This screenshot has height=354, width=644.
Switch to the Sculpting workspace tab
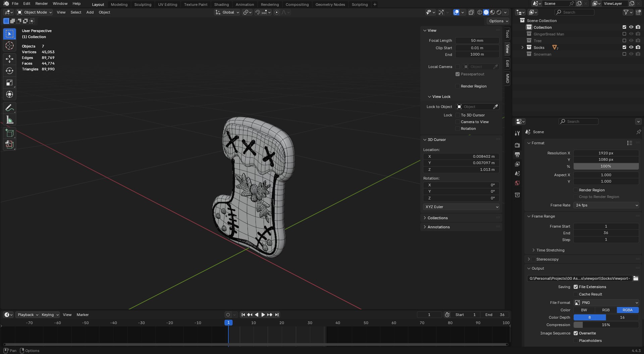tap(143, 4)
